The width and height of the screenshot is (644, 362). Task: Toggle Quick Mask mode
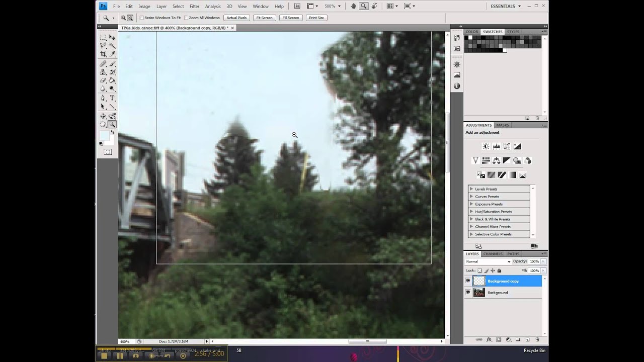pos(108,152)
